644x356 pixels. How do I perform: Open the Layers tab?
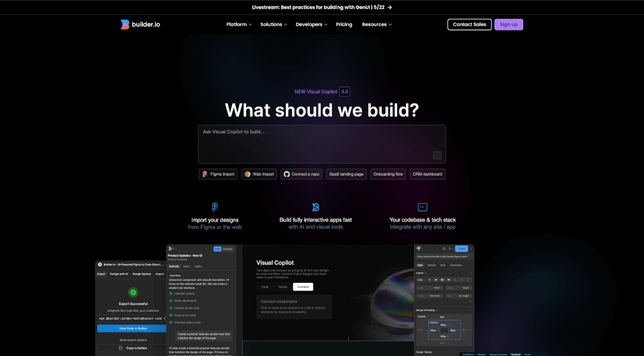[198, 266]
